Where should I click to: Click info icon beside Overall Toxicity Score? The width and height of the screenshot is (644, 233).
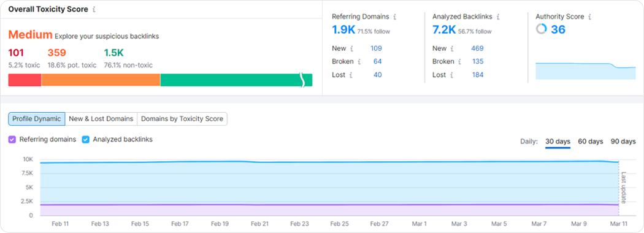click(94, 9)
